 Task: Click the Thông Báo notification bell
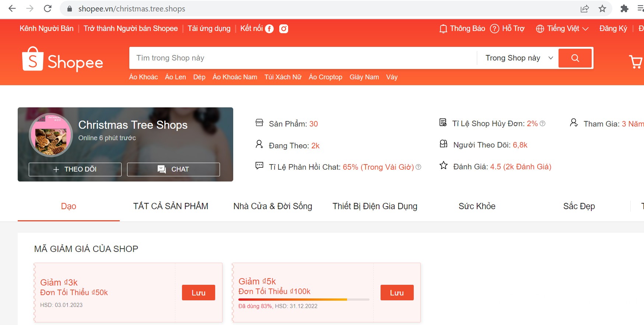443,29
